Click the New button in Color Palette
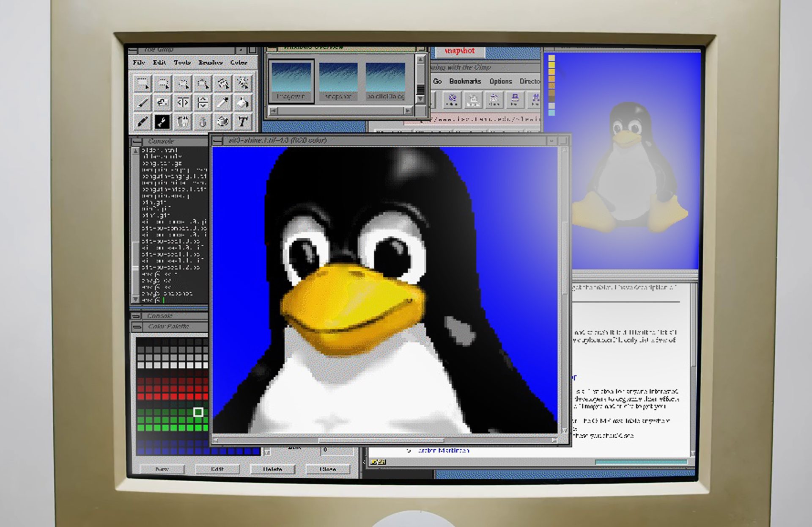Image resolution: width=812 pixels, height=527 pixels. (x=162, y=469)
